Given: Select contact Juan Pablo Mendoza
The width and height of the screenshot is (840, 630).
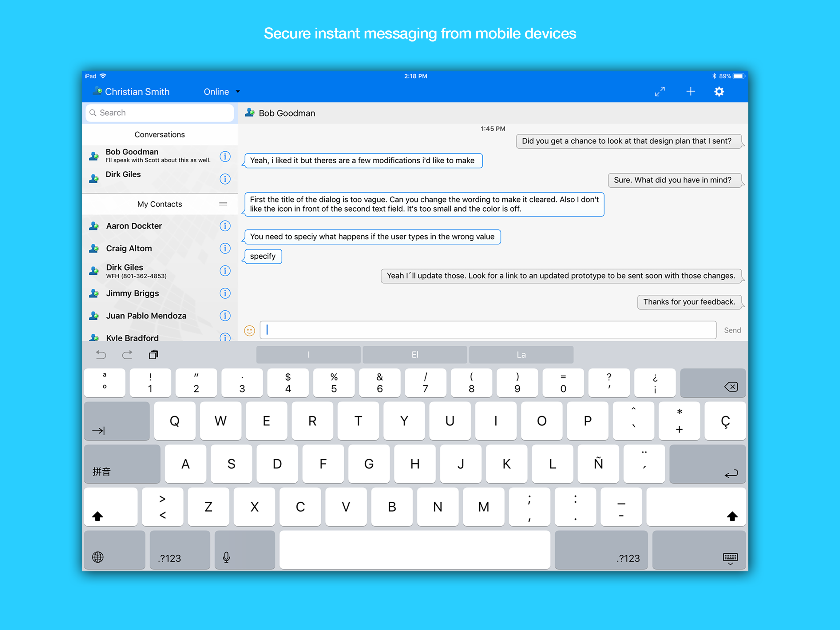Looking at the screenshot, I should [146, 316].
